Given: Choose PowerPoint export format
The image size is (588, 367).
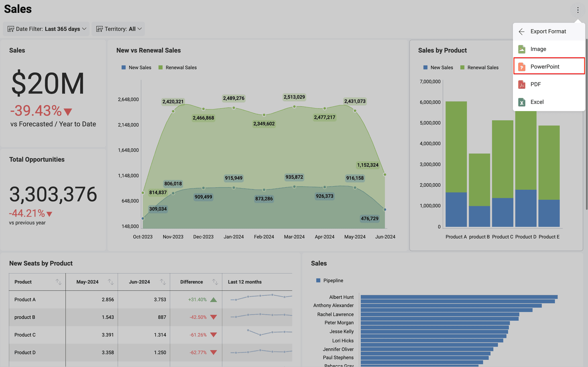Looking at the screenshot, I should pos(549,67).
